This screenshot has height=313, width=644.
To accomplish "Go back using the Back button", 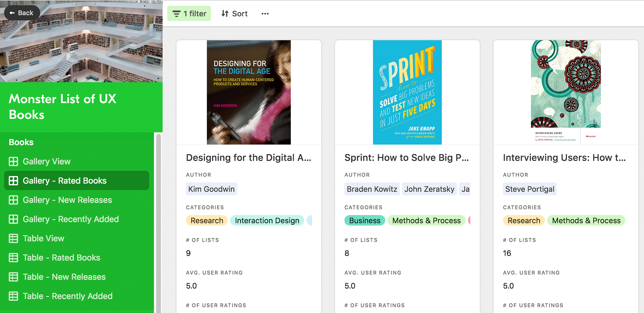I will point(22,13).
